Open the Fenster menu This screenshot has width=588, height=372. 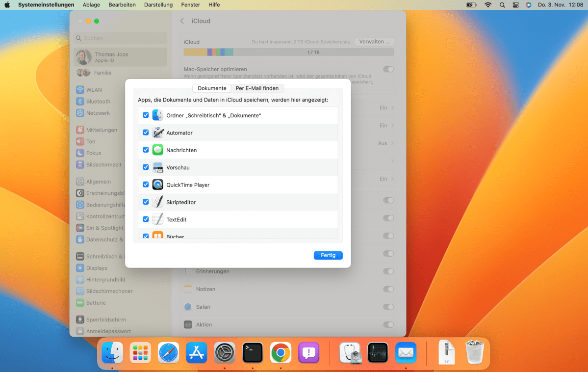pyautogui.click(x=190, y=5)
